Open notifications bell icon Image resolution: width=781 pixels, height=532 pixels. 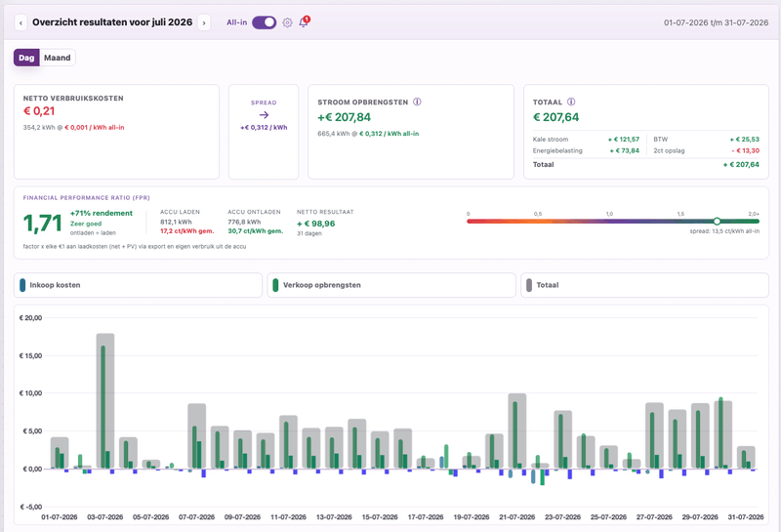tap(304, 22)
